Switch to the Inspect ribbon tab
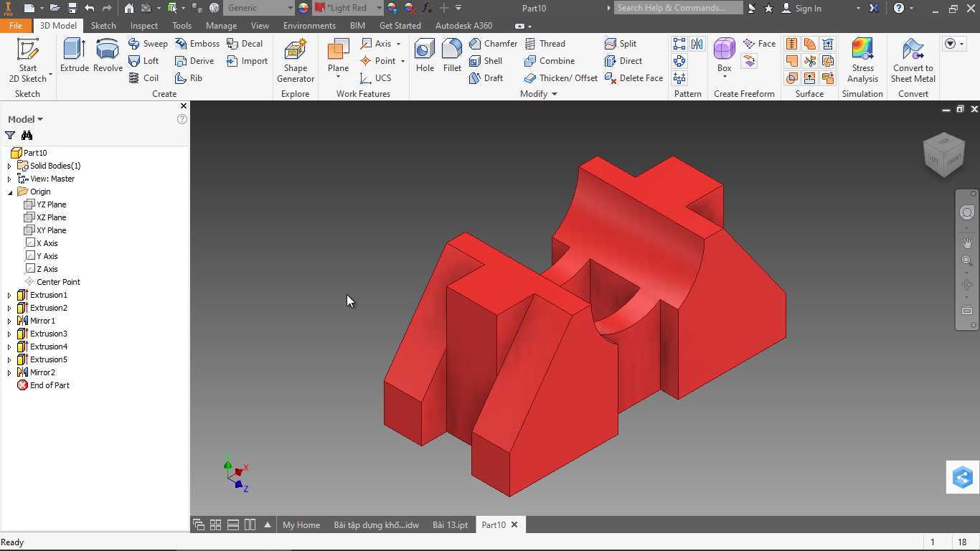Image resolution: width=980 pixels, height=551 pixels. (143, 25)
